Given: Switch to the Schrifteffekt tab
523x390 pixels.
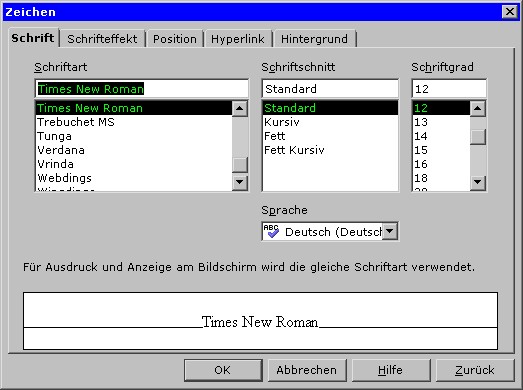Looking at the screenshot, I should 102,39.
